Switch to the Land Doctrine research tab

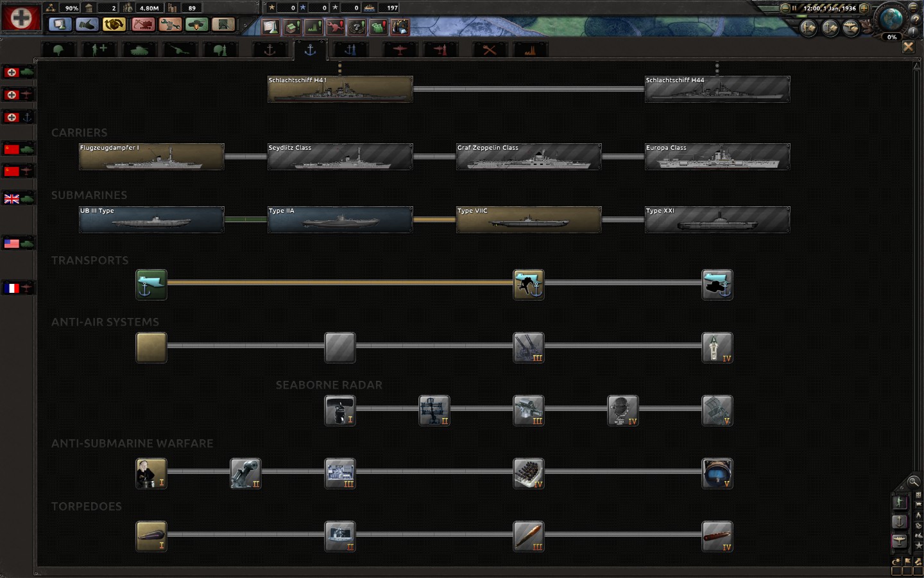click(x=220, y=49)
